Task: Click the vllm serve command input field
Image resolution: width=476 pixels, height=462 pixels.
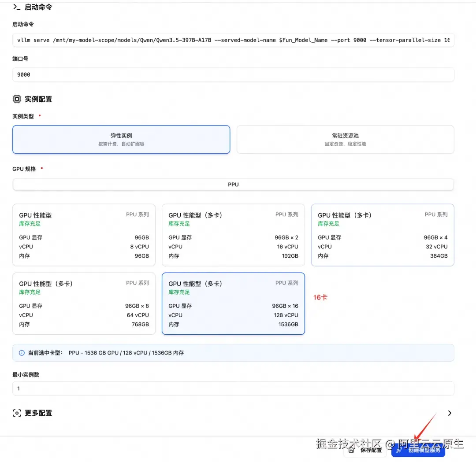Action: (233, 40)
